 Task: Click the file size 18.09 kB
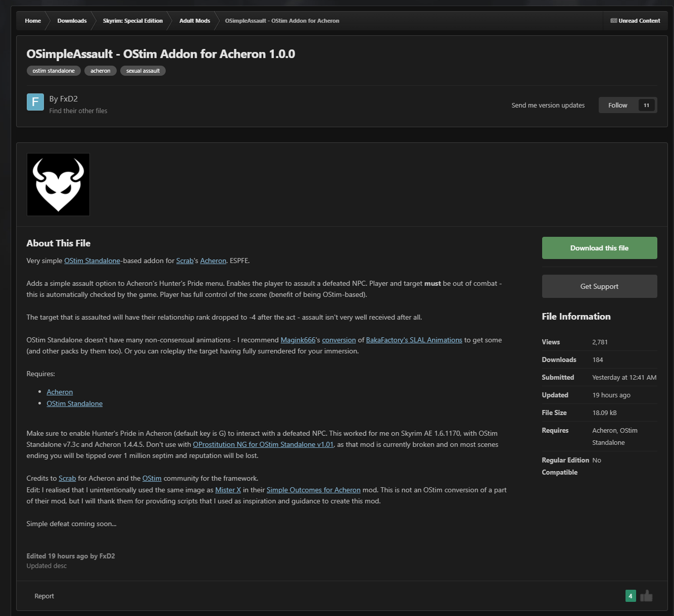coord(604,413)
